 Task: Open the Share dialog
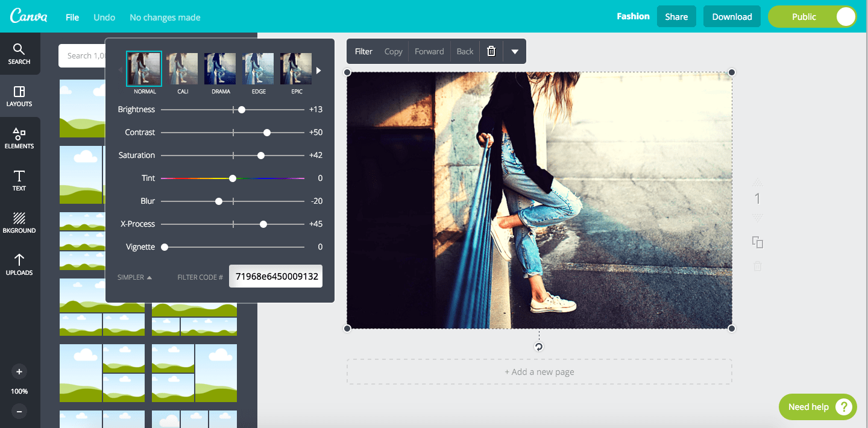pos(676,16)
